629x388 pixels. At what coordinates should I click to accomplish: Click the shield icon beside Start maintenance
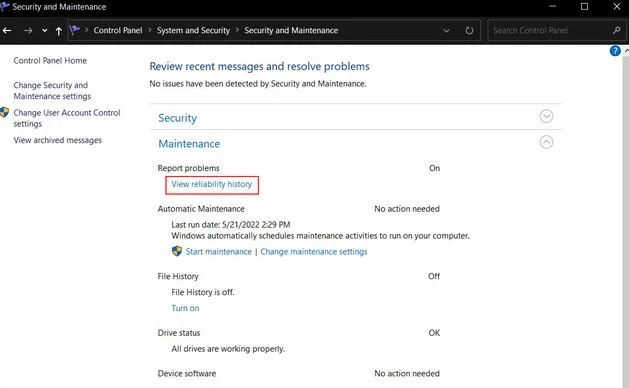(177, 251)
